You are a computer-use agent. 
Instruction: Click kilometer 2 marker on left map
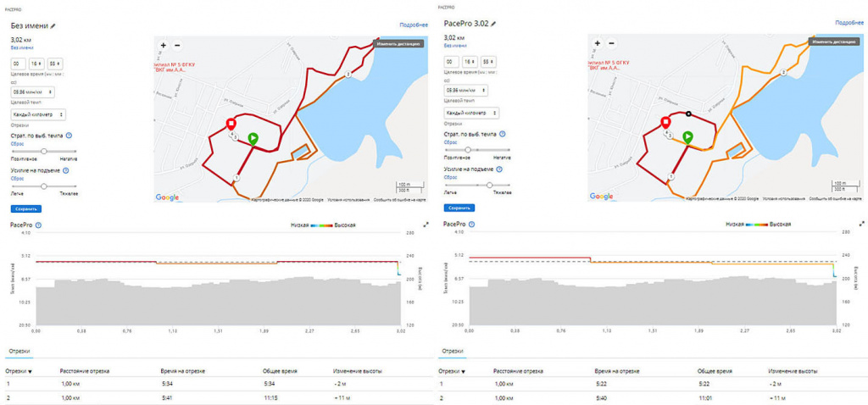pos(348,75)
